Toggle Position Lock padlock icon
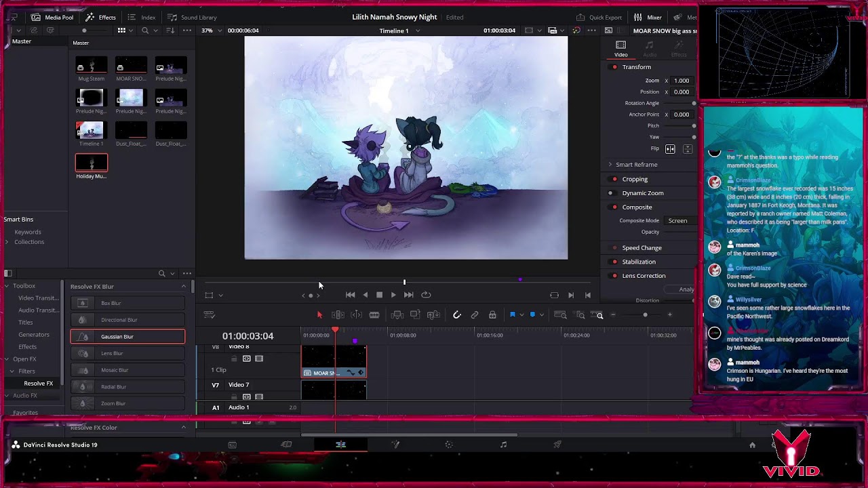868x488 pixels. point(492,314)
